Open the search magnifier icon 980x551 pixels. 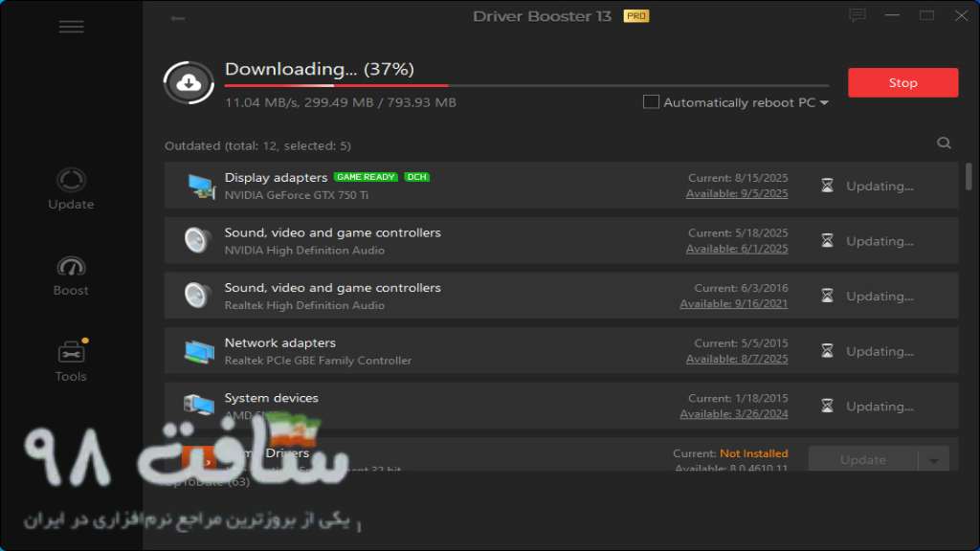944,143
